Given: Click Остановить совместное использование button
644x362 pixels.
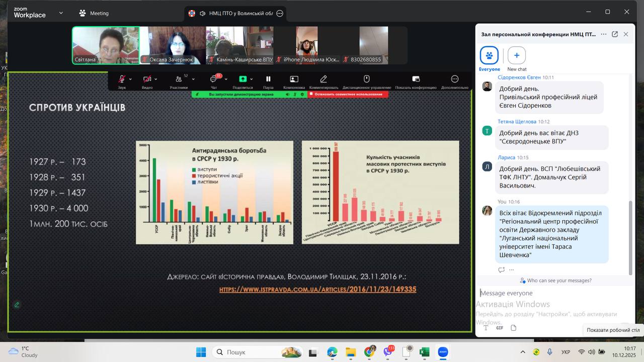Looking at the screenshot, I should (x=346, y=94).
